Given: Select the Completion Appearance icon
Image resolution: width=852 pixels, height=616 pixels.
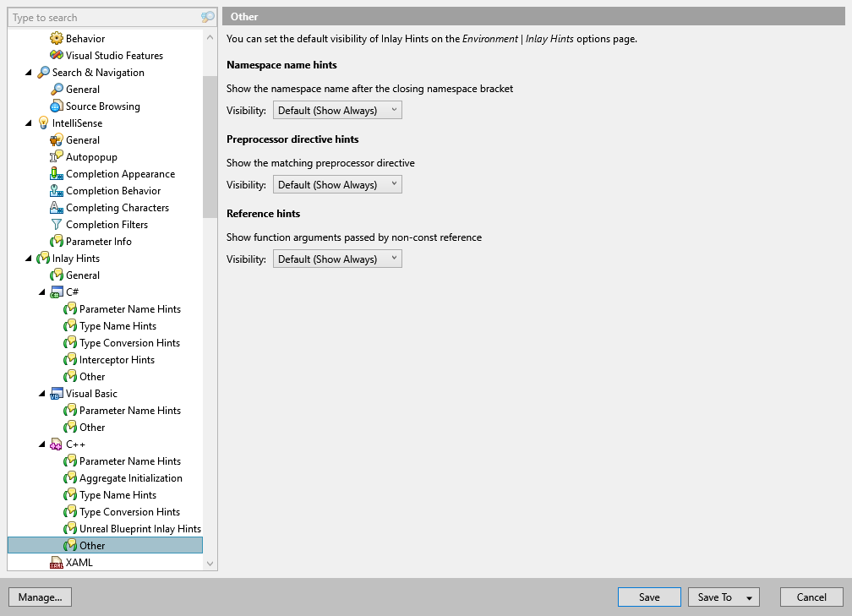Looking at the screenshot, I should [57, 173].
